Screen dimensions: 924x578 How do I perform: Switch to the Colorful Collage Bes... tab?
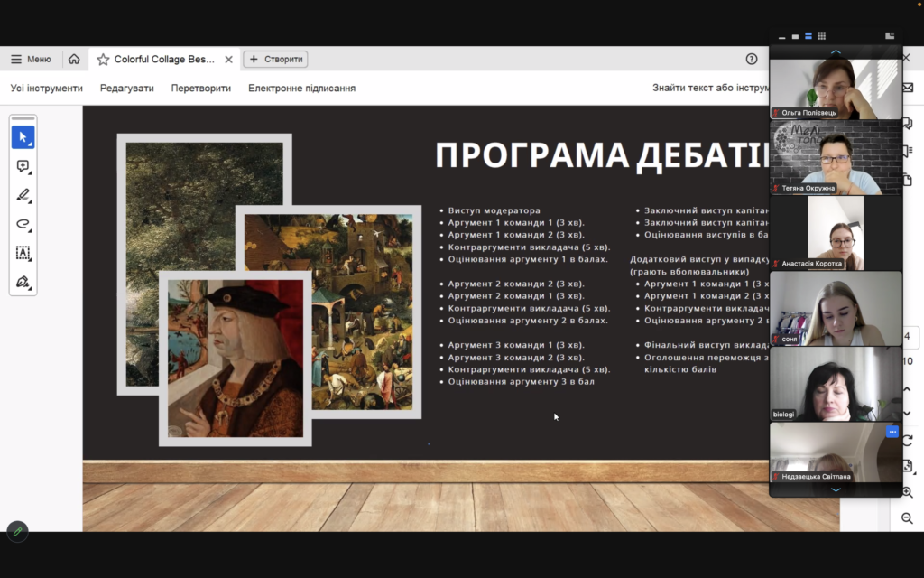click(164, 59)
